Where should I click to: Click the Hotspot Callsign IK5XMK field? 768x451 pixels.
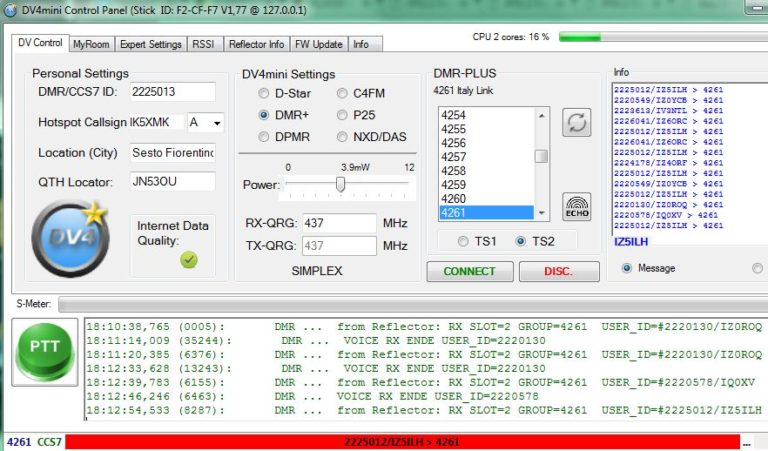pos(156,122)
